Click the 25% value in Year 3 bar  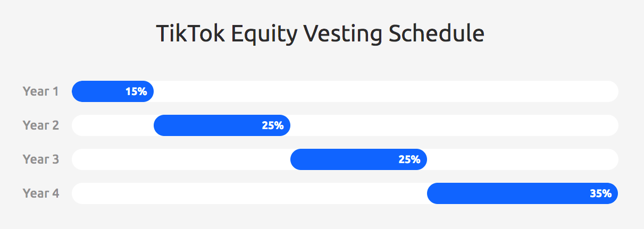tap(409, 159)
